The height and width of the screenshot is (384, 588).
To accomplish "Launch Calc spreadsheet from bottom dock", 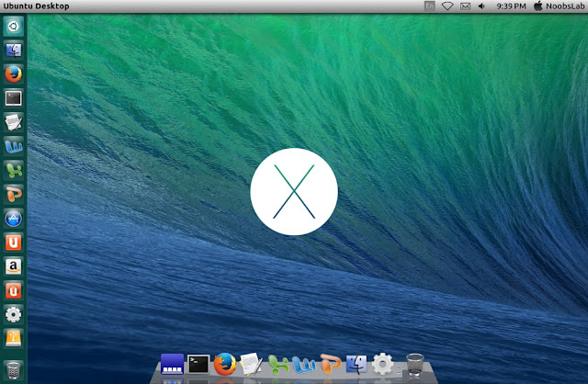I will pyautogui.click(x=278, y=365).
